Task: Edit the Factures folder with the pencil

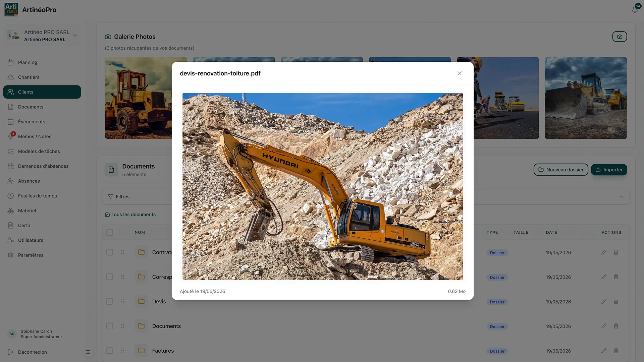Action: coord(604,351)
